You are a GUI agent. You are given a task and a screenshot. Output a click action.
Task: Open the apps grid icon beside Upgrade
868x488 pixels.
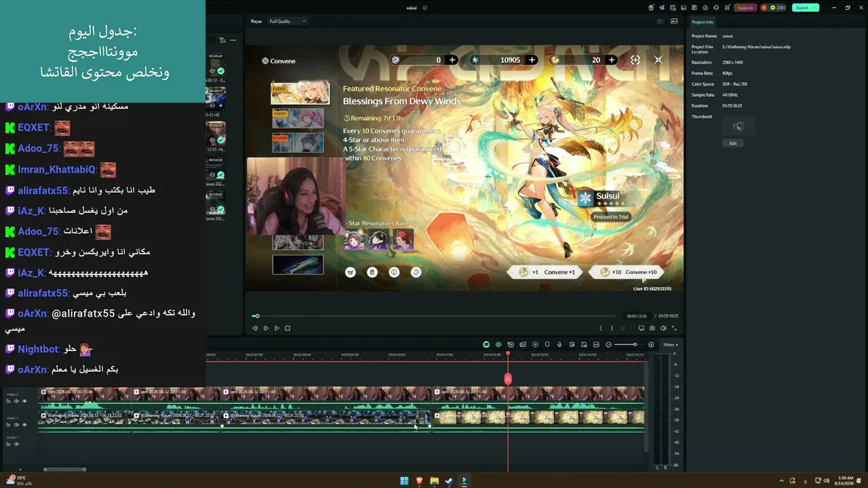[x=727, y=7]
